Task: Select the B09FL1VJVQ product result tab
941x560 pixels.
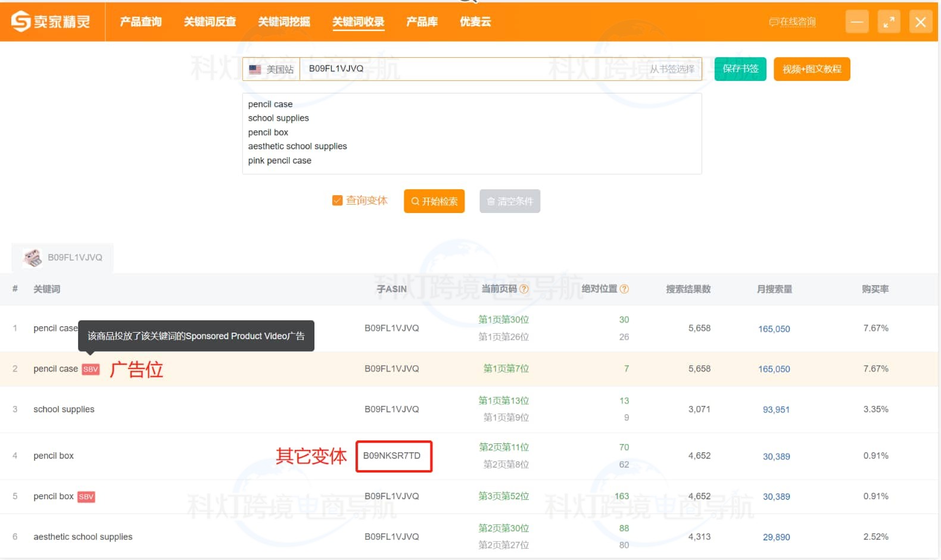Action: click(63, 258)
